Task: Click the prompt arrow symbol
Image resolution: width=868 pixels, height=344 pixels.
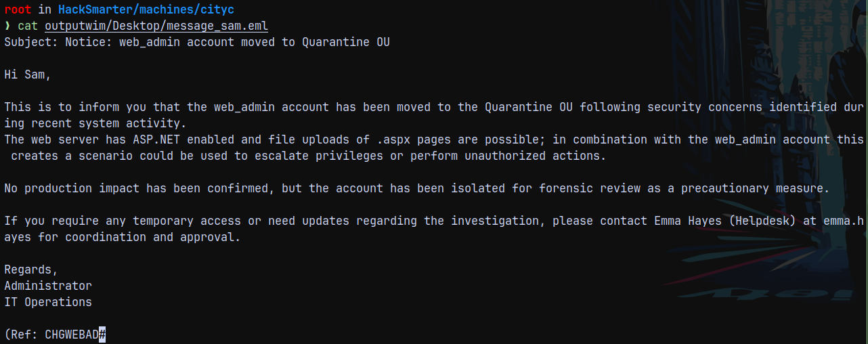Action: 7,26
